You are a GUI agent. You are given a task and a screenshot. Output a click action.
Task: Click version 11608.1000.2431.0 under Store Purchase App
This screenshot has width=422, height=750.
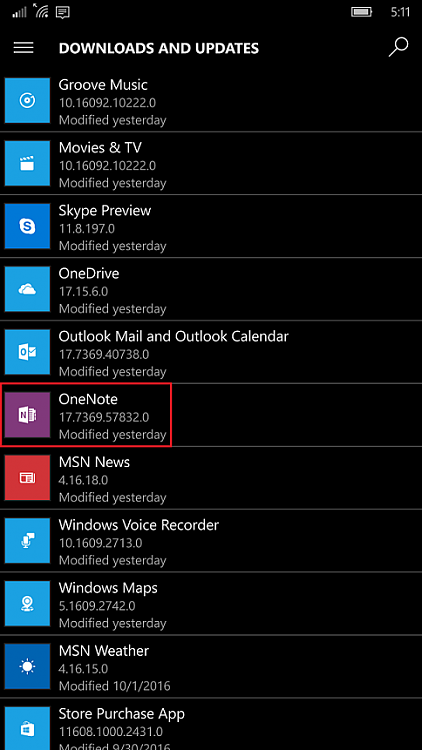tap(111, 731)
